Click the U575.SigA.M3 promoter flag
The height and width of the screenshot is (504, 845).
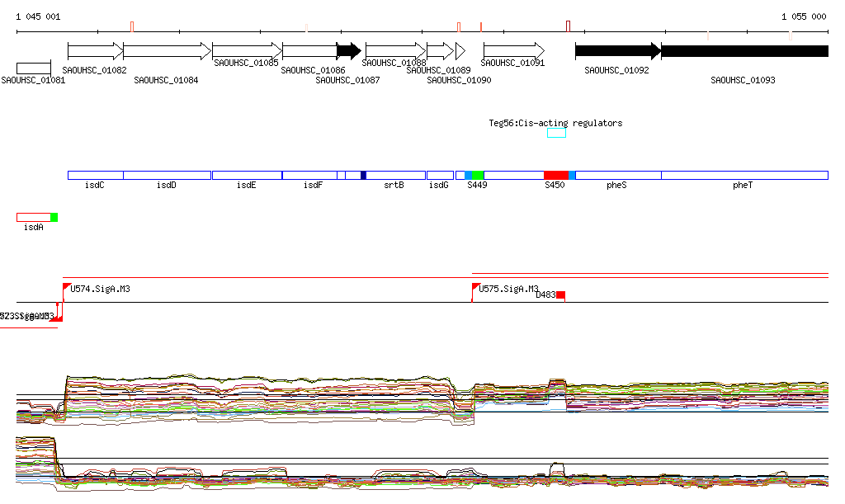coord(475,287)
